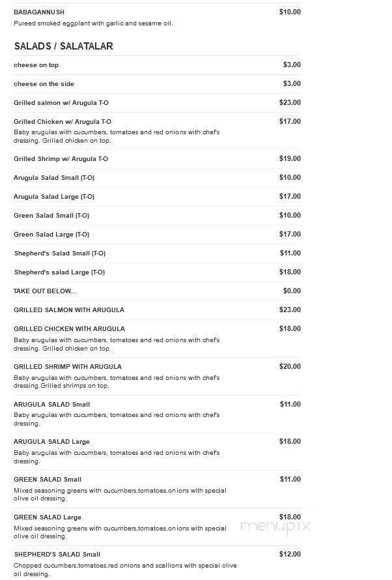Select the SALADS / SALATALAR section heading
This screenshot has width=392, height=580.
coord(64,46)
